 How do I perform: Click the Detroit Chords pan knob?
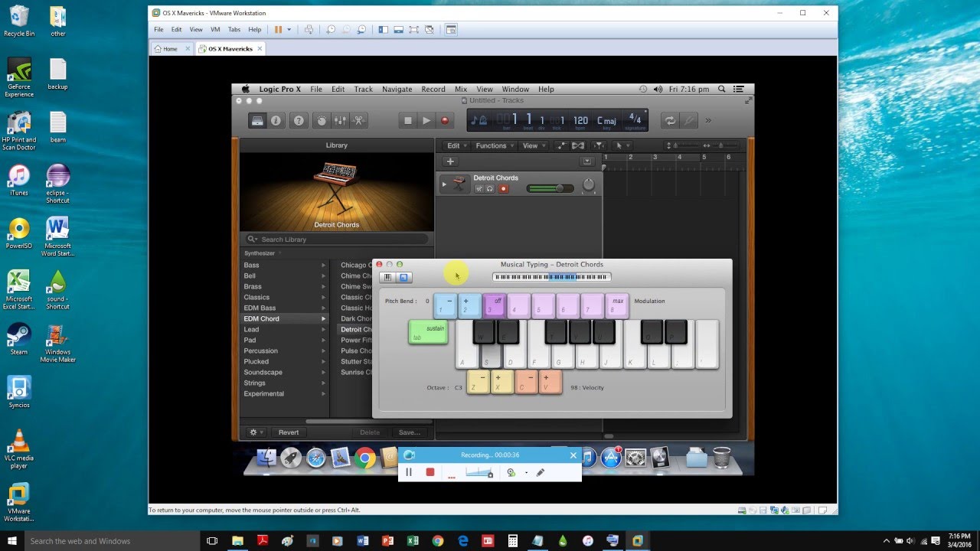(588, 184)
